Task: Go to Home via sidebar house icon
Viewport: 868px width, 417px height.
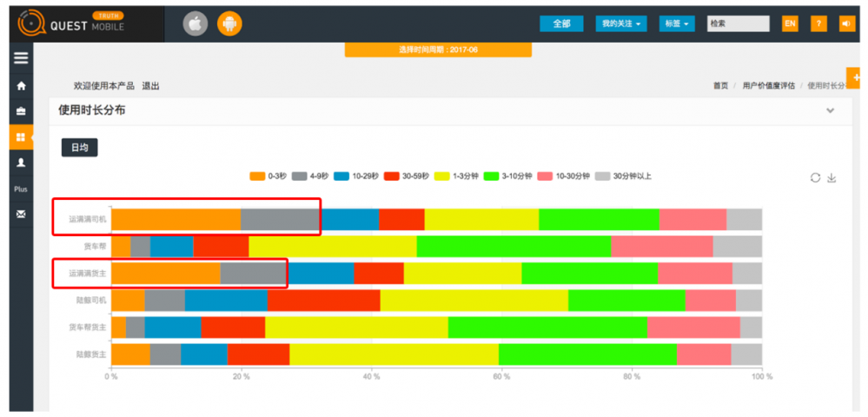Action: point(21,86)
